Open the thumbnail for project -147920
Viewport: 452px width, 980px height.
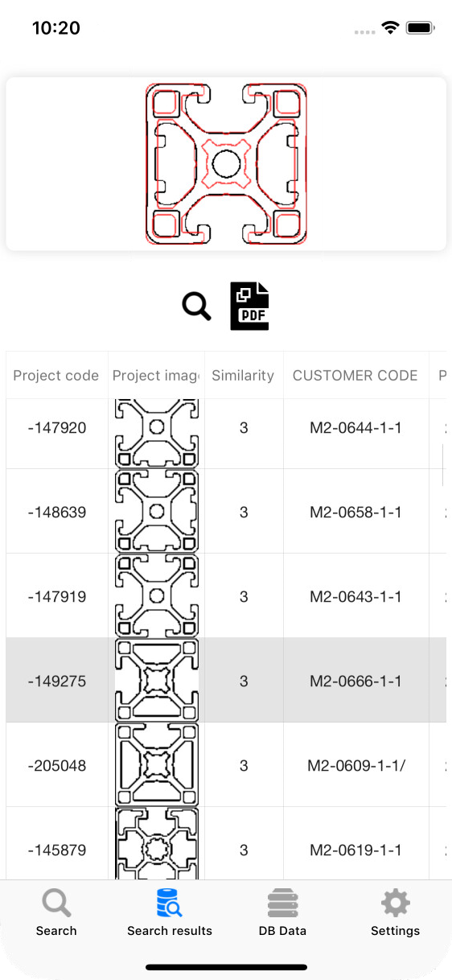pyautogui.click(x=157, y=434)
